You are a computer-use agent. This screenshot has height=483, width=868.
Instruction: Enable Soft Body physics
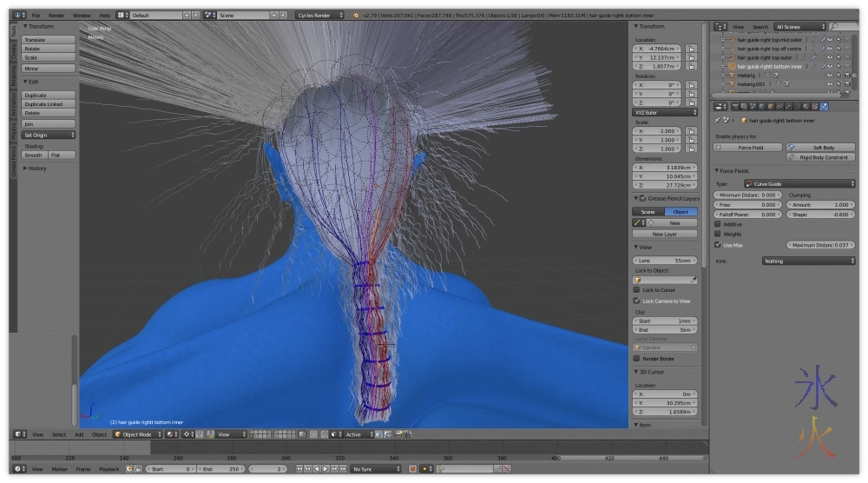(x=821, y=148)
